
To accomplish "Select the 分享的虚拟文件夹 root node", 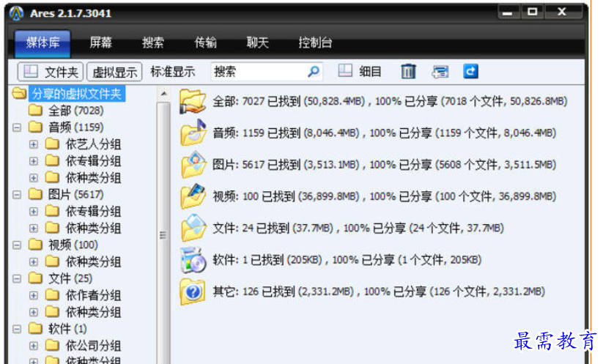I will (76, 94).
